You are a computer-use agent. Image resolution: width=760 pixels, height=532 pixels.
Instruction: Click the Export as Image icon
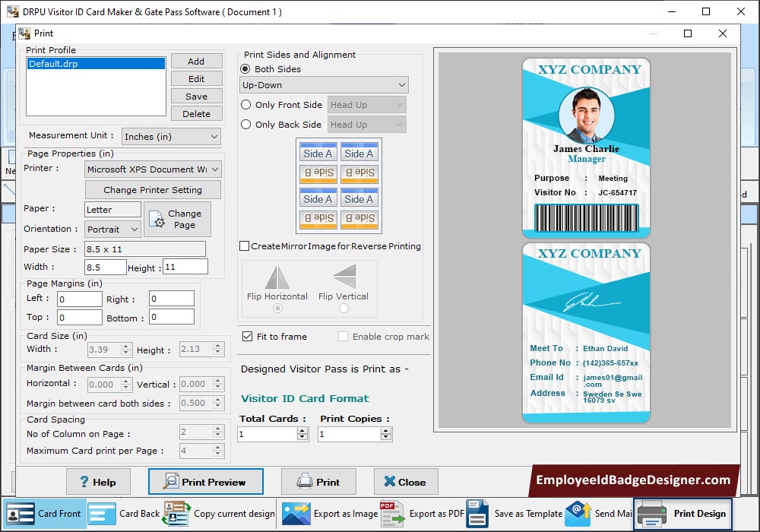(296, 514)
